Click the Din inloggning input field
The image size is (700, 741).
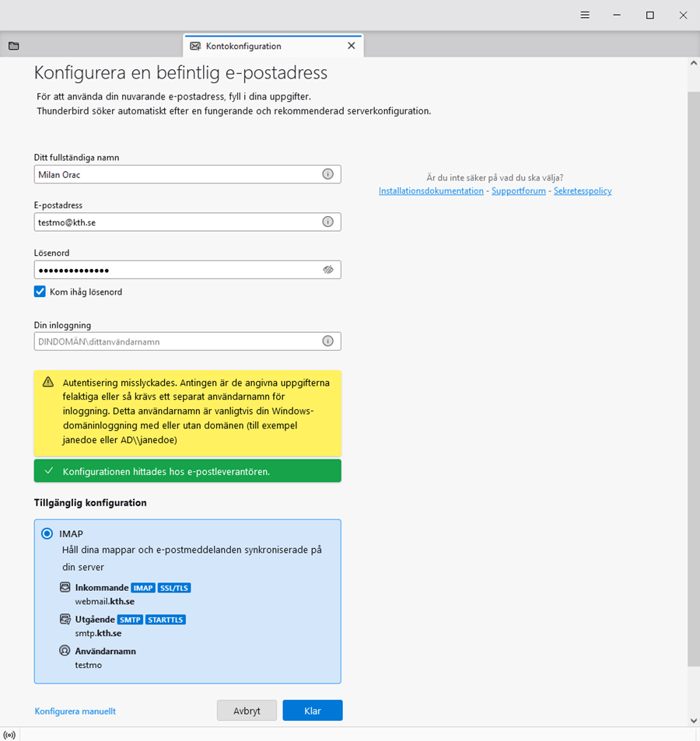(x=177, y=341)
